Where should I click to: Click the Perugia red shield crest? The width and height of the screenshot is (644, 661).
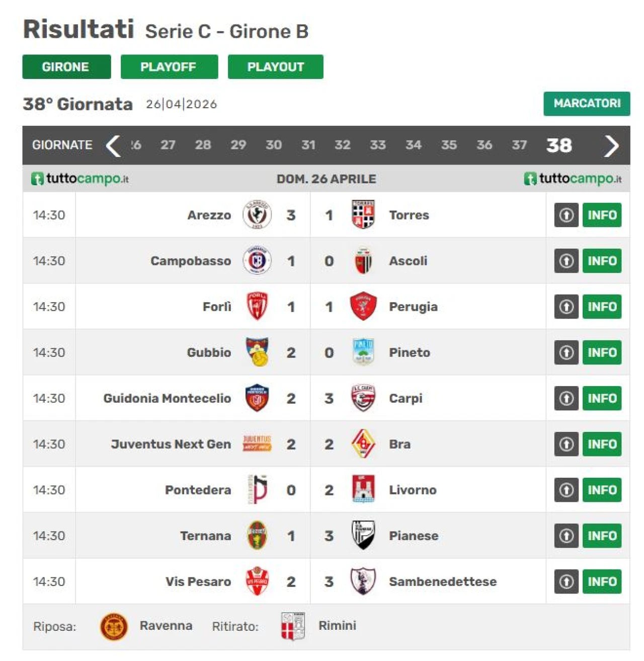[x=363, y=306]
